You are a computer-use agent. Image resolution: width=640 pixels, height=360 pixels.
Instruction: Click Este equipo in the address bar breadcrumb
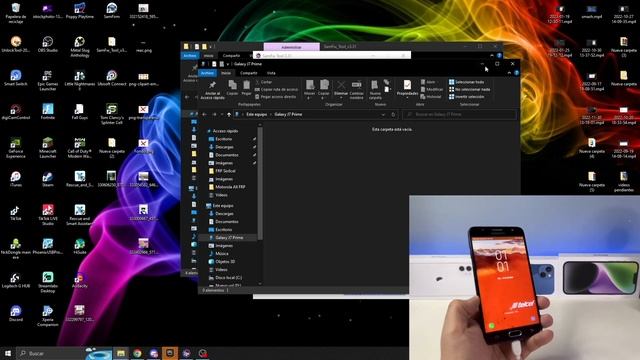(256, 115)
